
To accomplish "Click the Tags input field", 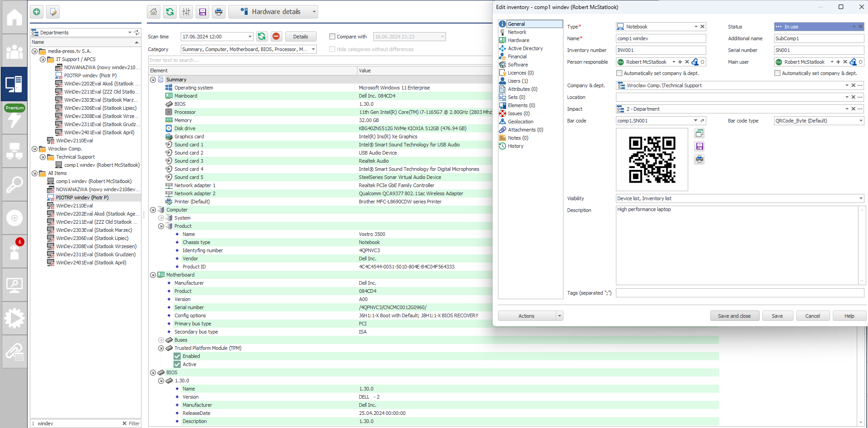I will coord(739,293).
